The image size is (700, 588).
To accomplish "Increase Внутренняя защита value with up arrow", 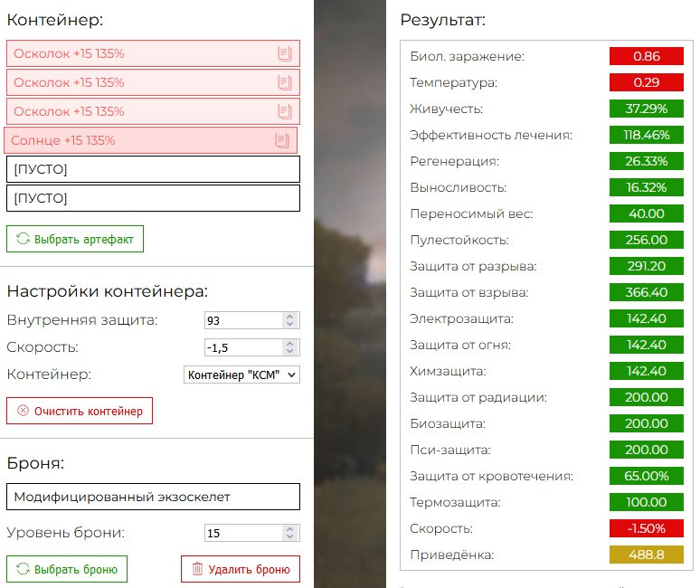I will (289, 316).
